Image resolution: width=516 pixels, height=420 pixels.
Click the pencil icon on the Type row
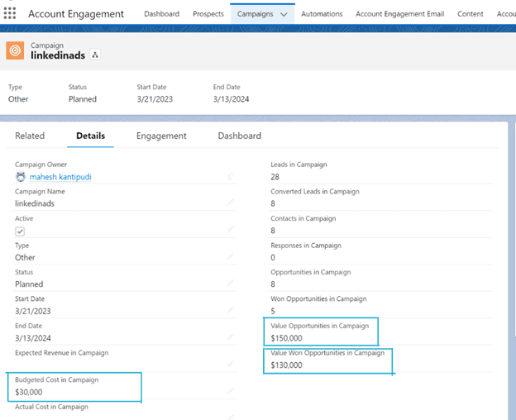tap(230, 257)
